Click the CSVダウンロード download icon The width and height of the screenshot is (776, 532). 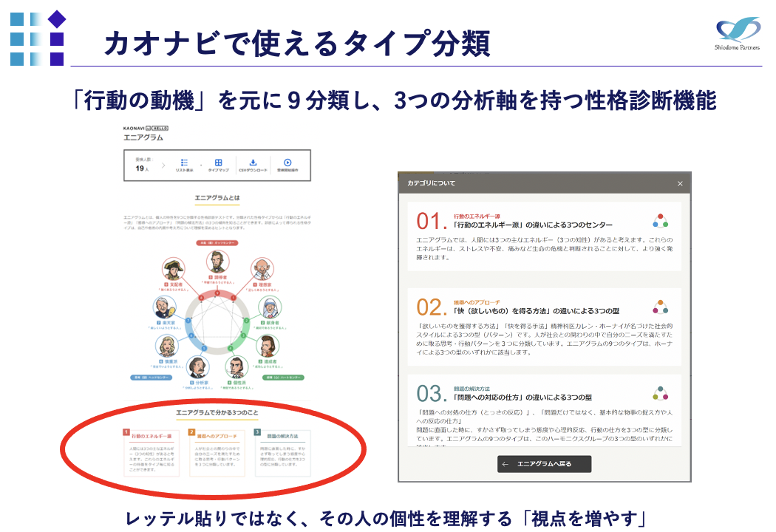click(x=253, y=163)
